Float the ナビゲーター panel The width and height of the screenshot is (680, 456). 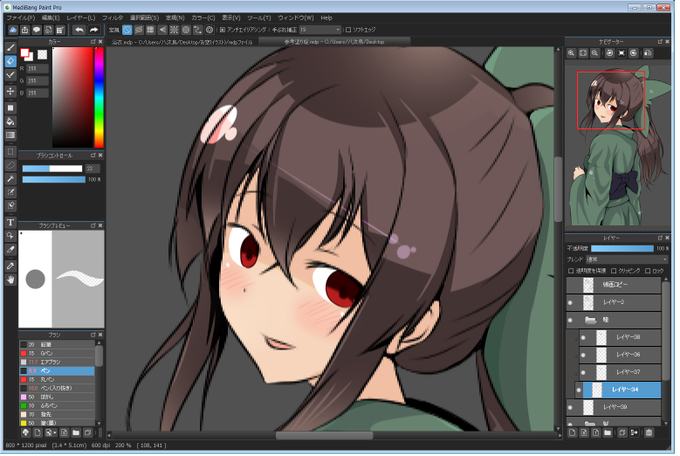coord(660,42)
